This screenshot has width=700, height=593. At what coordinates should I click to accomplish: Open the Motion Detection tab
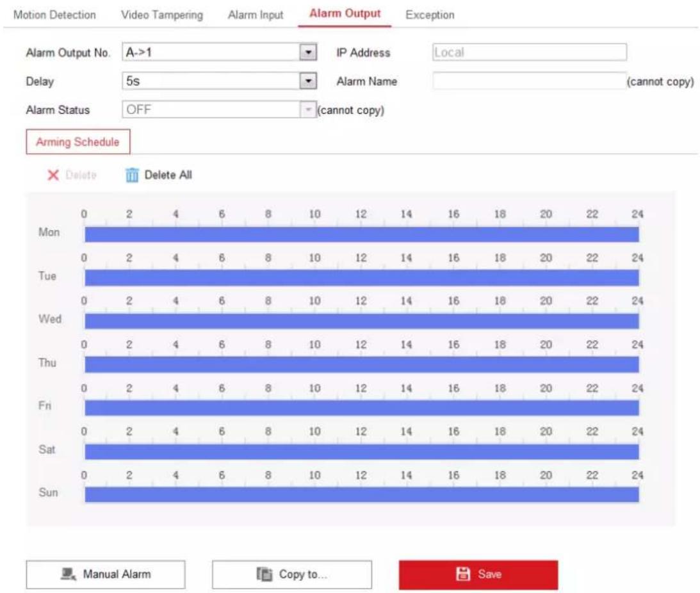pos(54,15)
